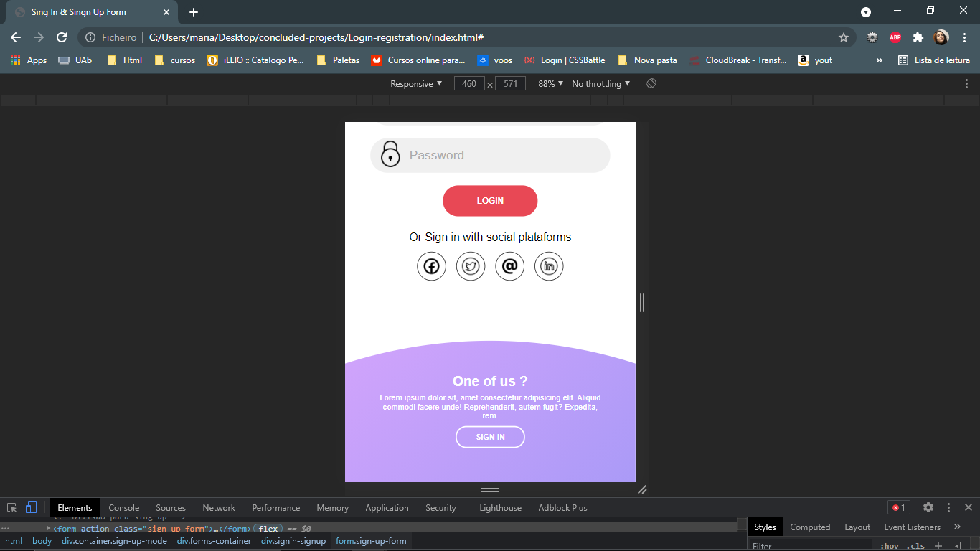Screen dimensions: 980x551
Task: Select div.container.sign-up-mode breadcrumb
Action: 114,541
